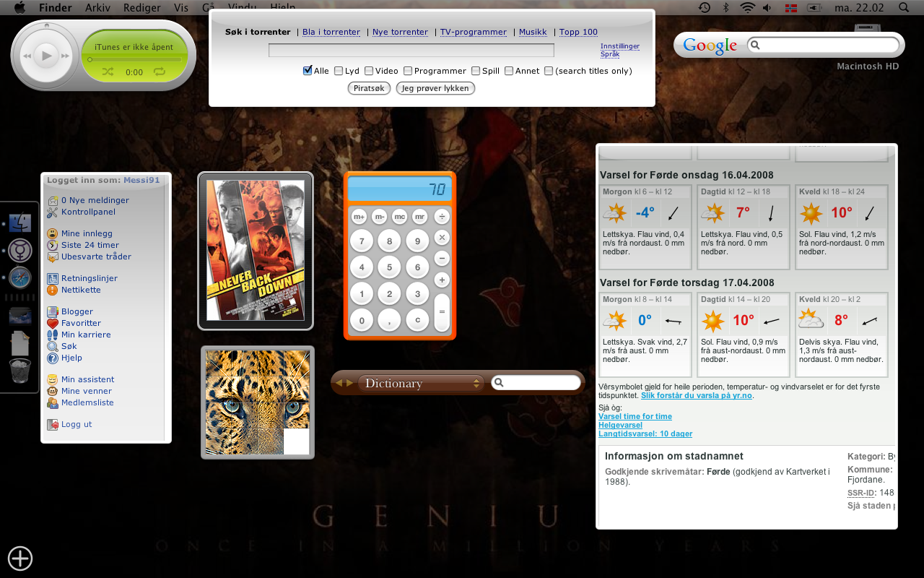The height and width of the screenshot is (578, 924).
Task: Open the Arkiv menu
Action: click(98, 8)
